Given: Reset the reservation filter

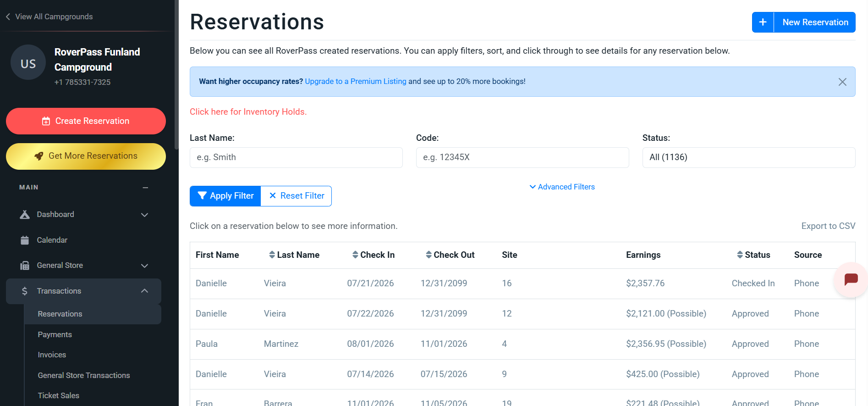Looking at the screenshot, I should [x=296, y=196].
